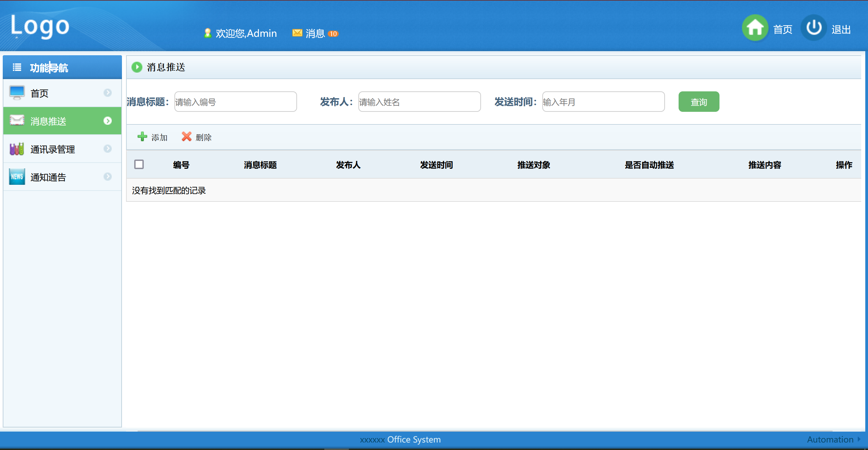Click the bookshelf icon for 通讯录管理
Screen dimensions: 868x450
17,149
